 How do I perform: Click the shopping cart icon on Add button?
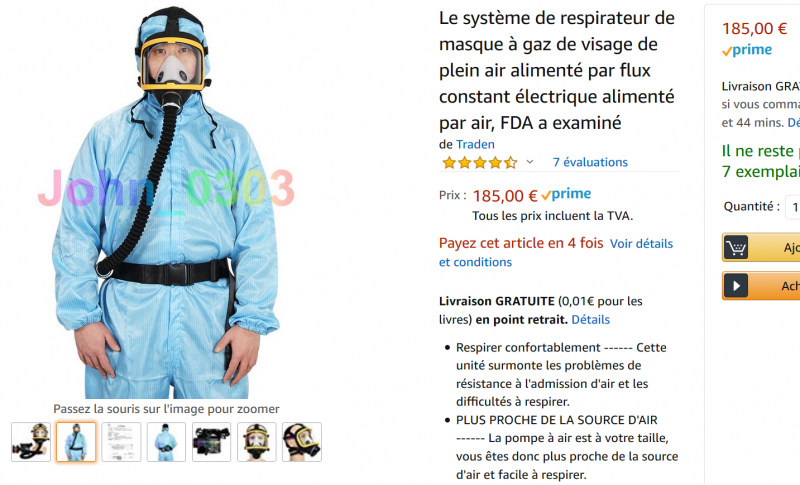tap(736, 247)
